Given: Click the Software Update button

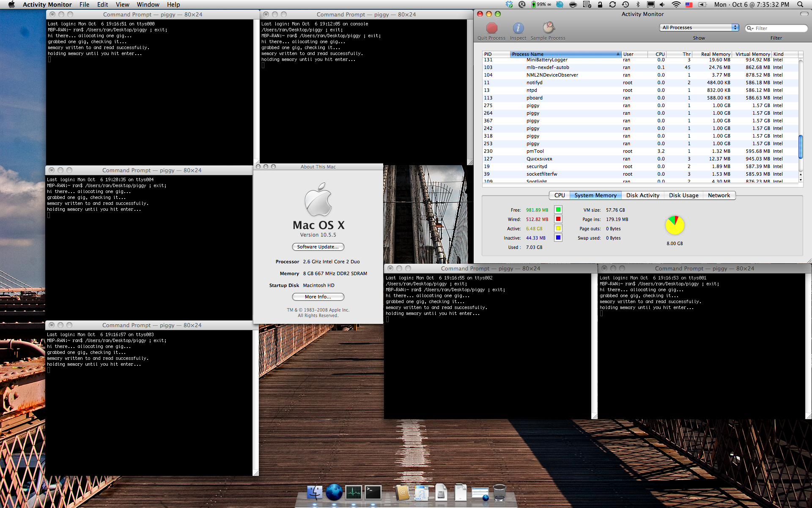Looking at the screenshot, I should pos(318,247).
